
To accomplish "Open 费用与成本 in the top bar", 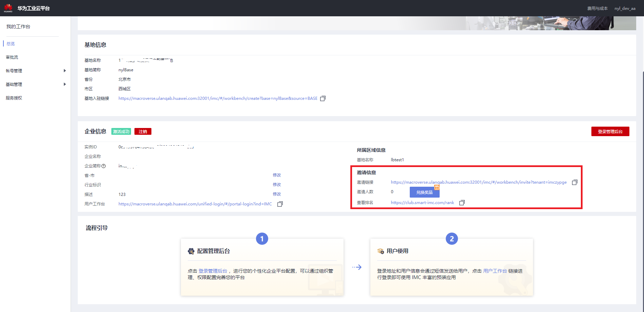I will [597, 8].
